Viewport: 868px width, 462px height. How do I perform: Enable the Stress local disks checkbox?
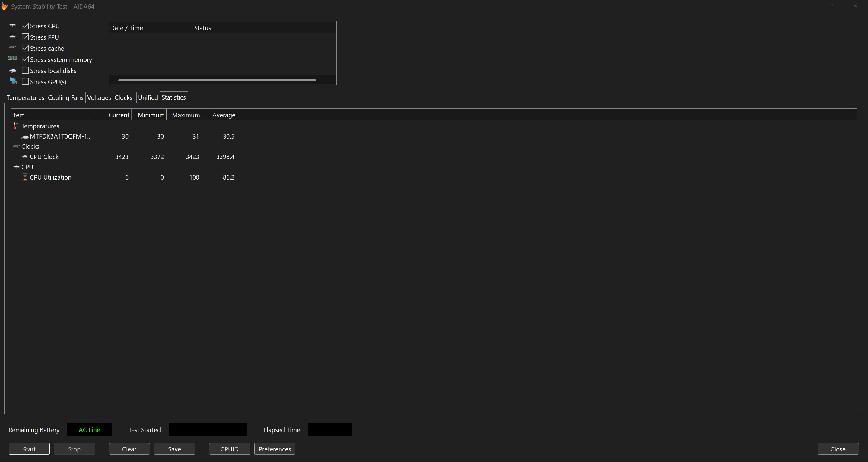click(25, 70)
